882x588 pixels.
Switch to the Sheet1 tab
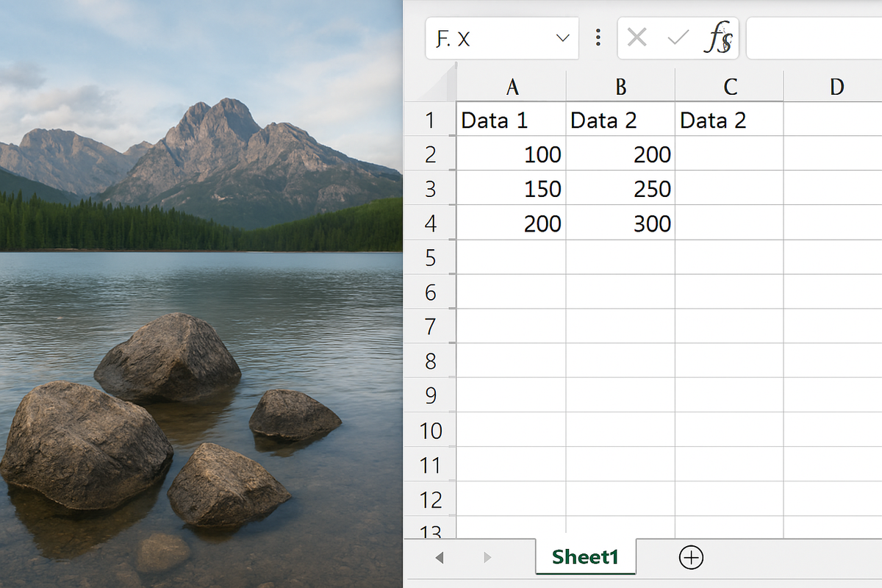click(585, 557)
